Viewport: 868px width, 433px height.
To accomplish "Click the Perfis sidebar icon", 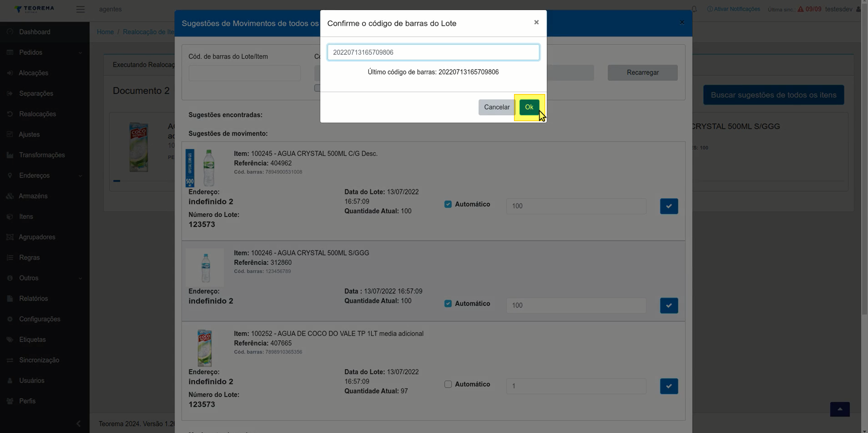I will [10, 401].
